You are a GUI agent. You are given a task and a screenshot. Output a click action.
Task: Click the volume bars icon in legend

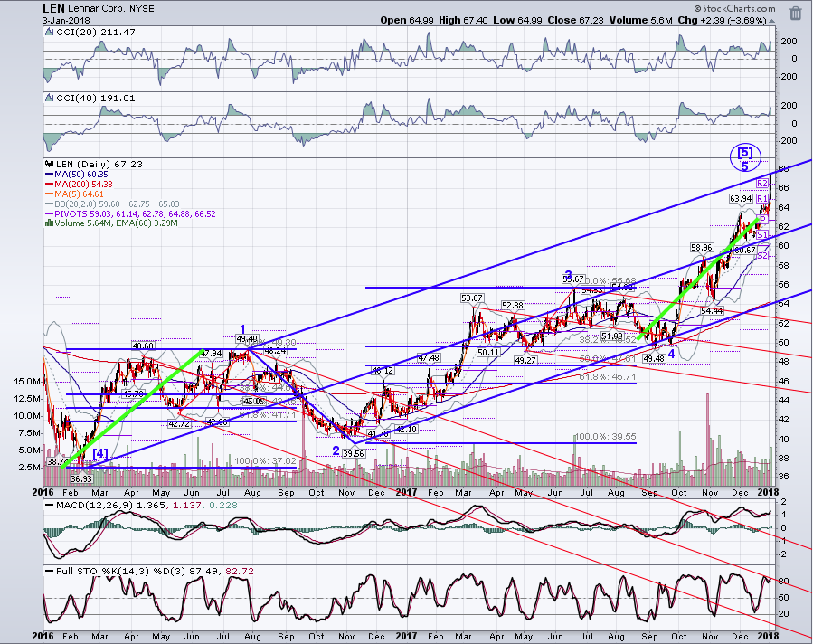[49, 223]
